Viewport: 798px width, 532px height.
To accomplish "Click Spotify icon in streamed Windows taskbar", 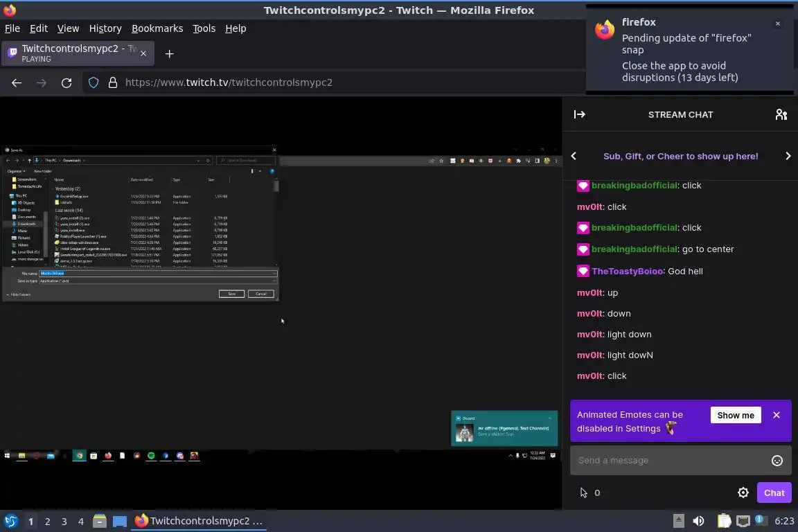I will point(151,456).
